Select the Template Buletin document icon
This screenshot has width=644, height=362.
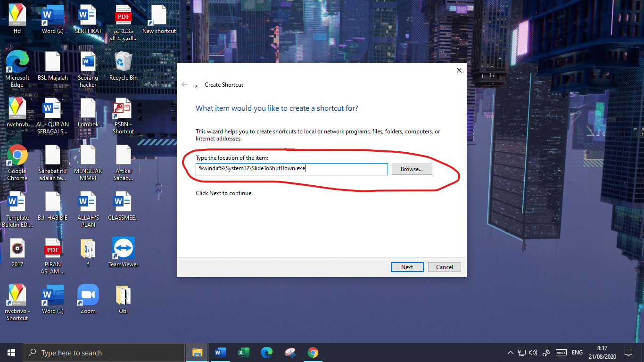[x=17, y=209]
